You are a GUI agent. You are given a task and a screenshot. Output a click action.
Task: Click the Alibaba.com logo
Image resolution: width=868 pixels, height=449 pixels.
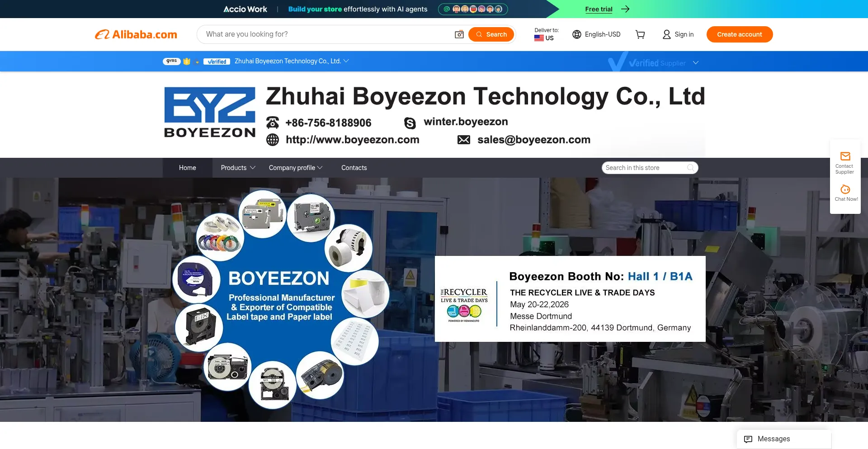click(136, 34)
